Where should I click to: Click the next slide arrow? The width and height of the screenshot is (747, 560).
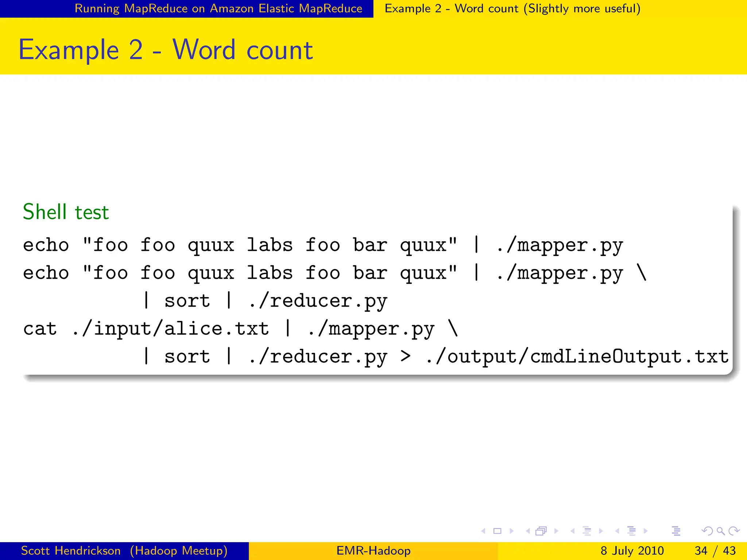click(x=512, y=531)
